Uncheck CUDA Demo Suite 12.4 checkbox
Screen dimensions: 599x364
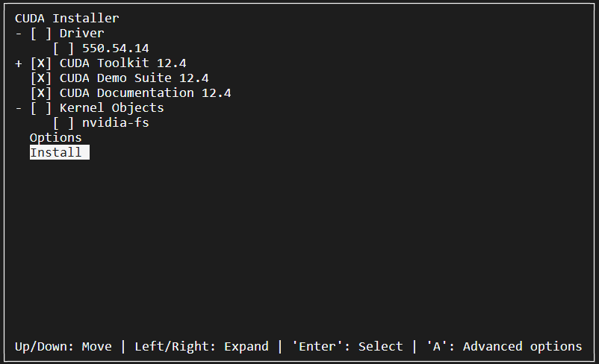click(x=41, y=78)
